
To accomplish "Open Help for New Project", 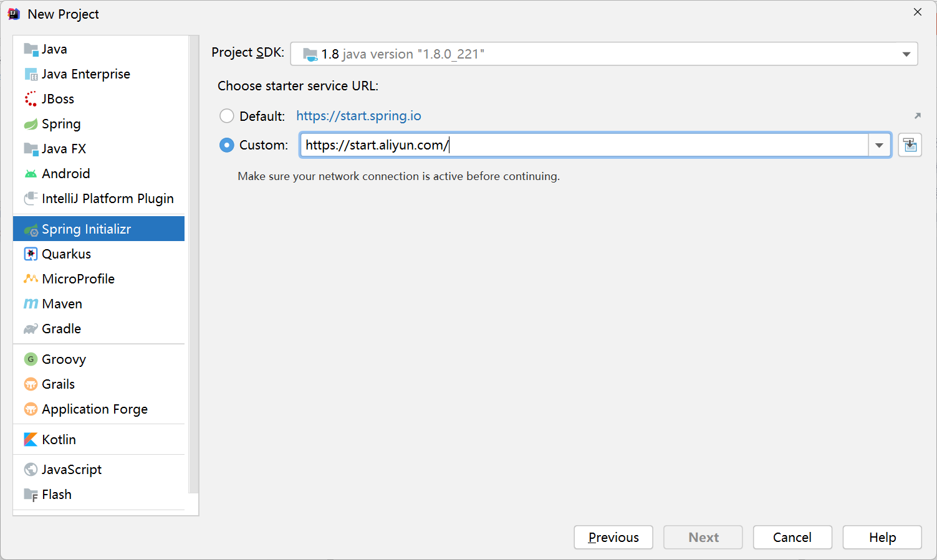I will [882, 537].
